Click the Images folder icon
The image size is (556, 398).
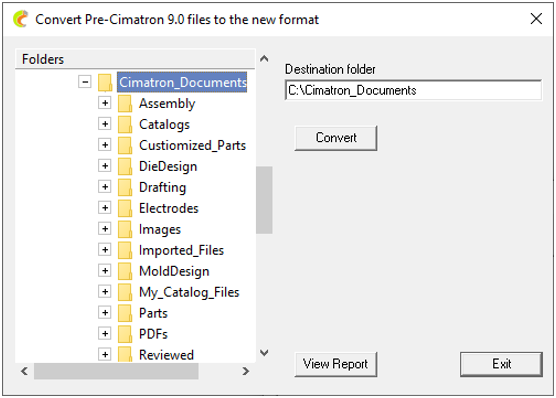(125, 229)
